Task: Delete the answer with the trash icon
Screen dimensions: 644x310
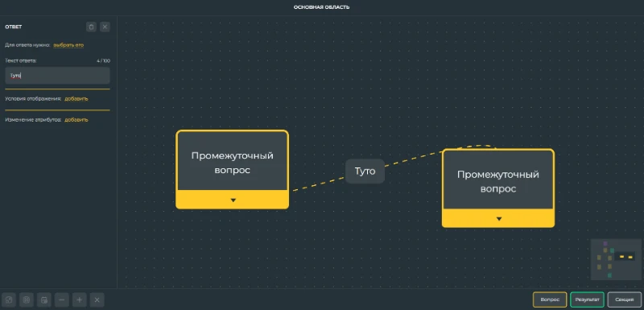Action: 91,27
